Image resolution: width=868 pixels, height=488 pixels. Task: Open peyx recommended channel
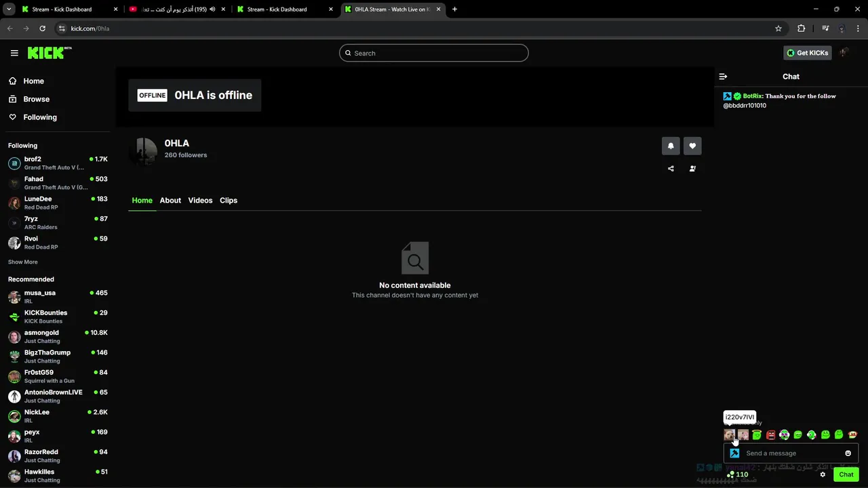click(x=58, y=436)
